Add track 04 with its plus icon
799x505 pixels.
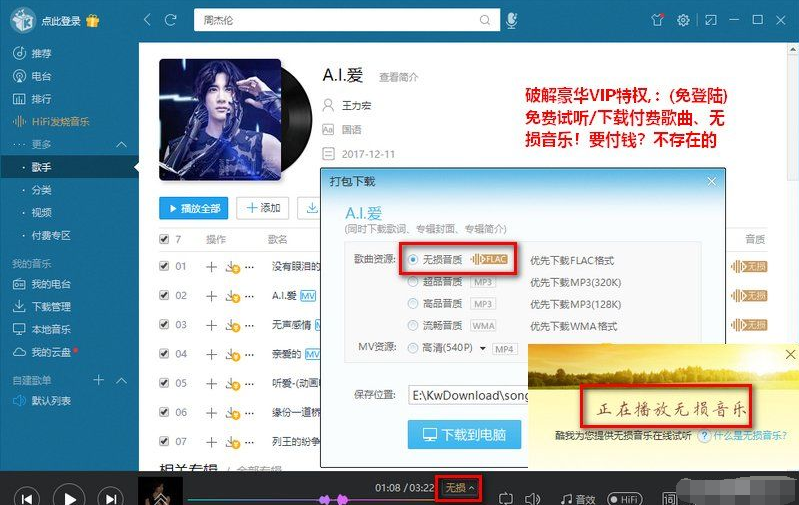coord(211,354)
